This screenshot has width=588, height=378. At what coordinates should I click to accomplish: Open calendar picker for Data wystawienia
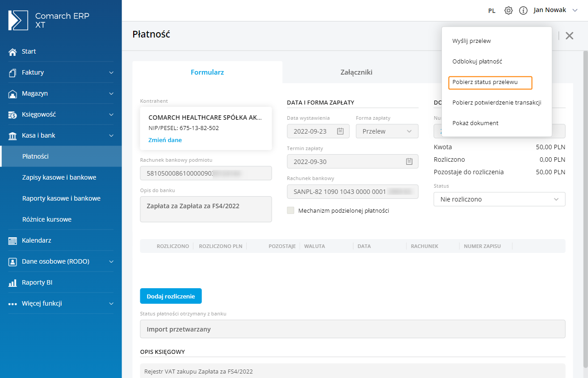(x=340, y=131)
